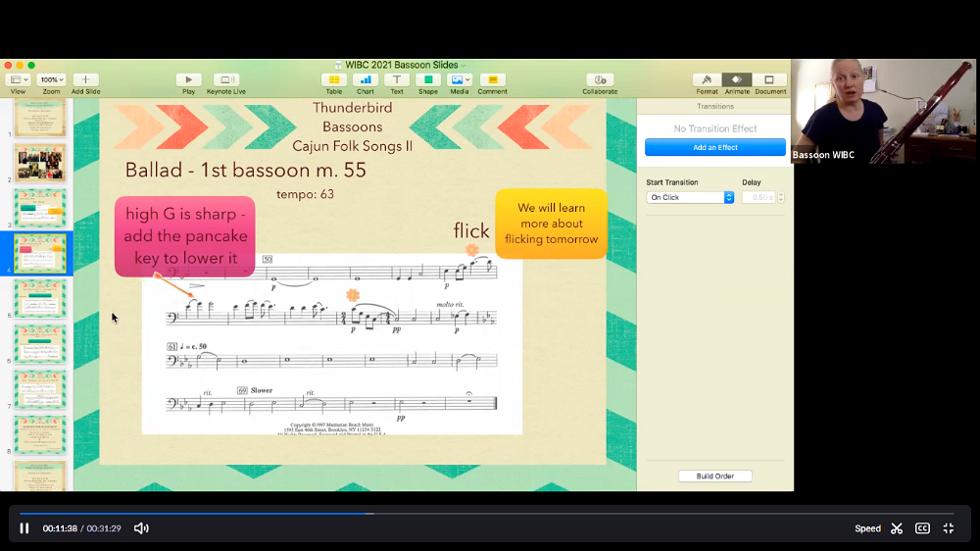Image resolution: width=980 pixels, height=551 pixels.
Task: Click the Add Slide plus button
Action: click(x=85, y=80)
